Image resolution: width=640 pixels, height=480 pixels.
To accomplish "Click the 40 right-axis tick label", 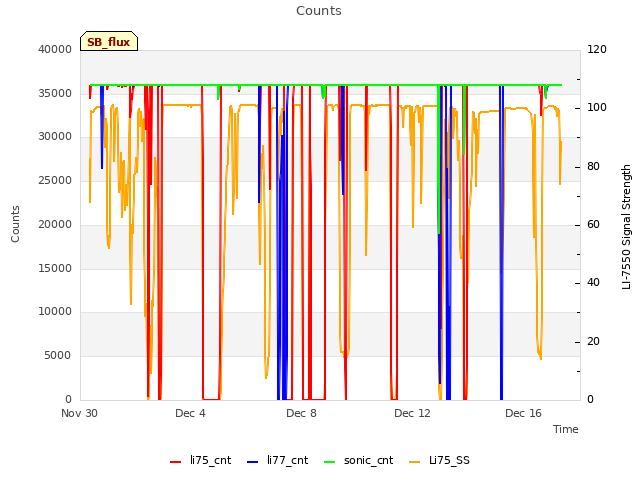I will (593, 283).
